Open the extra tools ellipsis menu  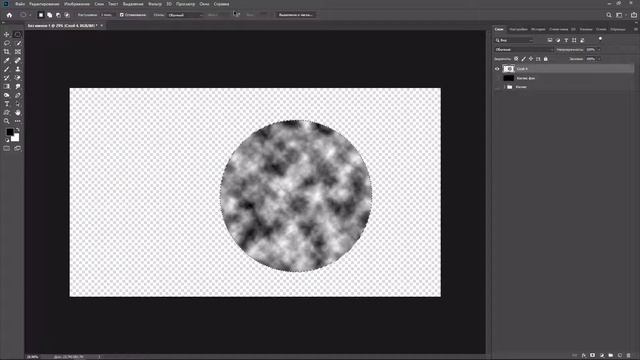18,121
